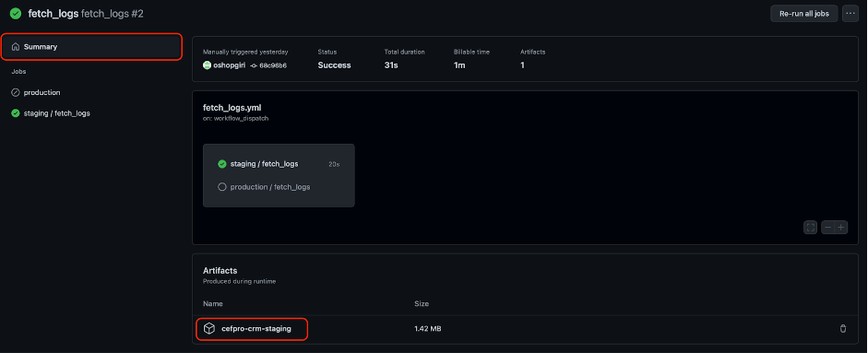
Task: Click the Jobs sidebar label
Action: point(18,71)
